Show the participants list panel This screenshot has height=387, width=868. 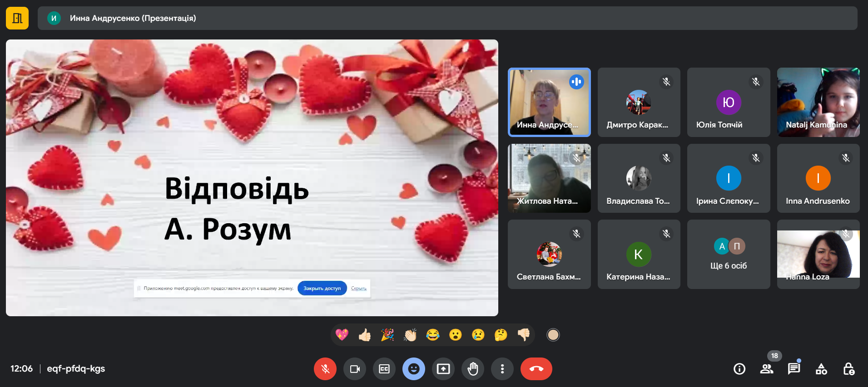[x=767, y=369]
